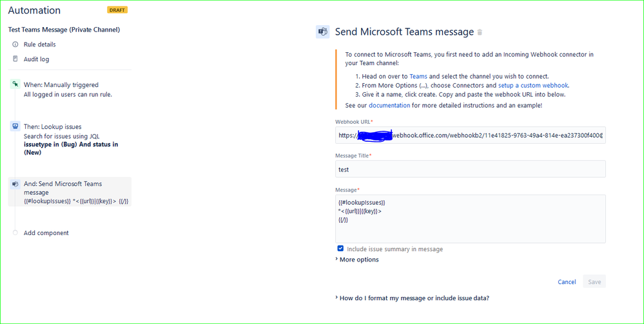The image size is (644, 324).
Task: Click the Lookup issues component icon
Action: coord(15,126)
